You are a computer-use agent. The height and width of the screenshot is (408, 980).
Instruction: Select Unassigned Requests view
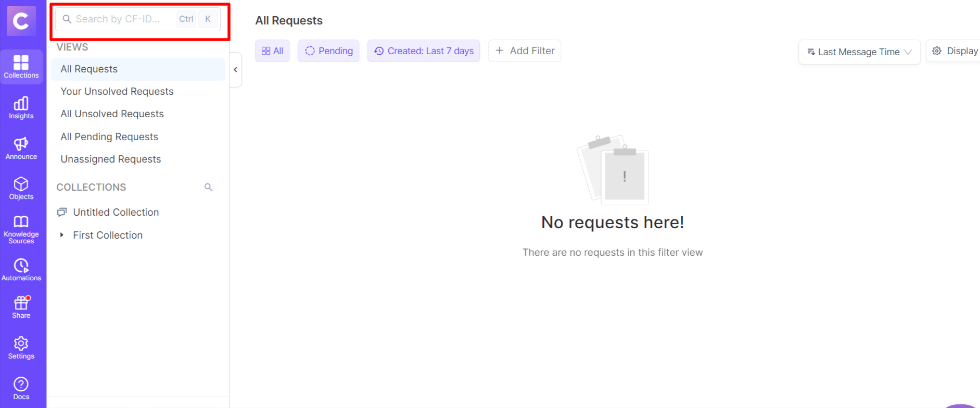click(x=110, y=159)
